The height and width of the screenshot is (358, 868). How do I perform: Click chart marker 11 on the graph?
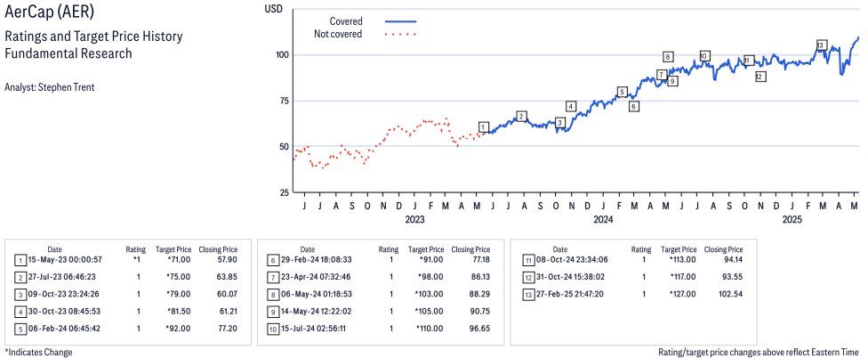[748, 61]
